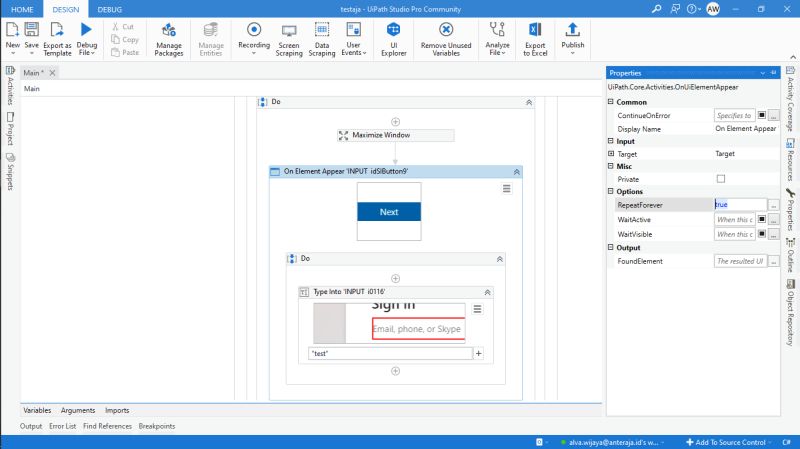Open On Element Appear options menu

coord(506,189)
